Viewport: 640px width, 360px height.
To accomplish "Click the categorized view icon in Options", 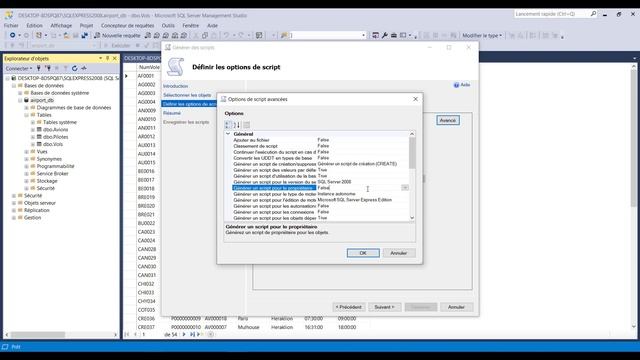I will [x=228, y=125].
